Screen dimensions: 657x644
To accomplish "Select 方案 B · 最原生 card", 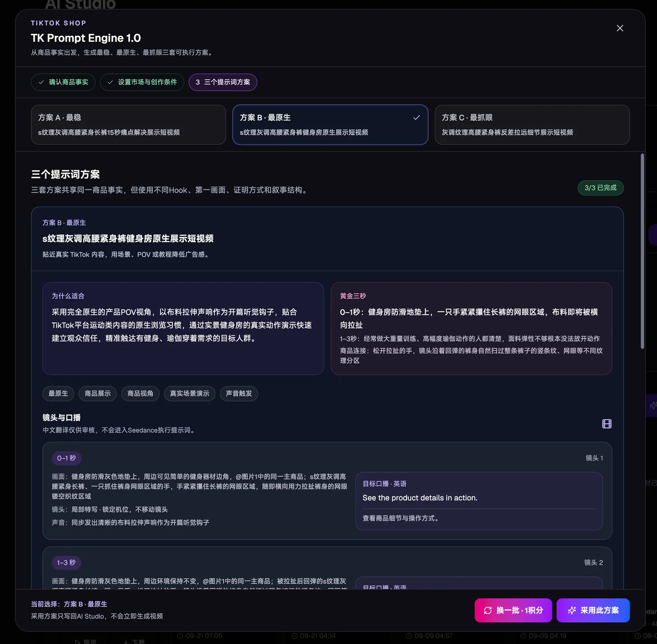I will [330, 125].
